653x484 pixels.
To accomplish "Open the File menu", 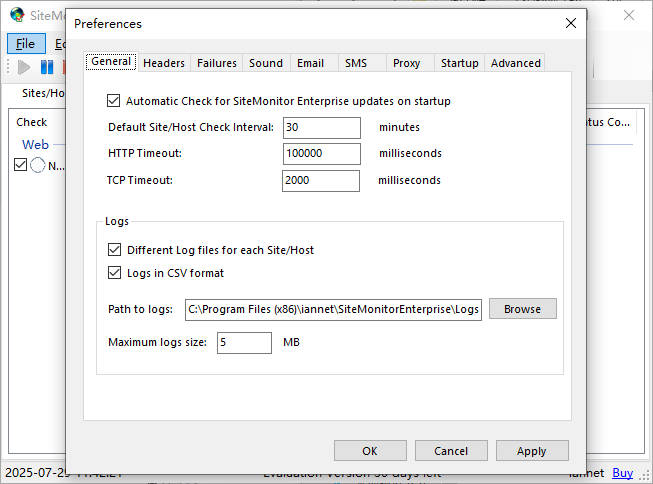I will pos(25,44).
